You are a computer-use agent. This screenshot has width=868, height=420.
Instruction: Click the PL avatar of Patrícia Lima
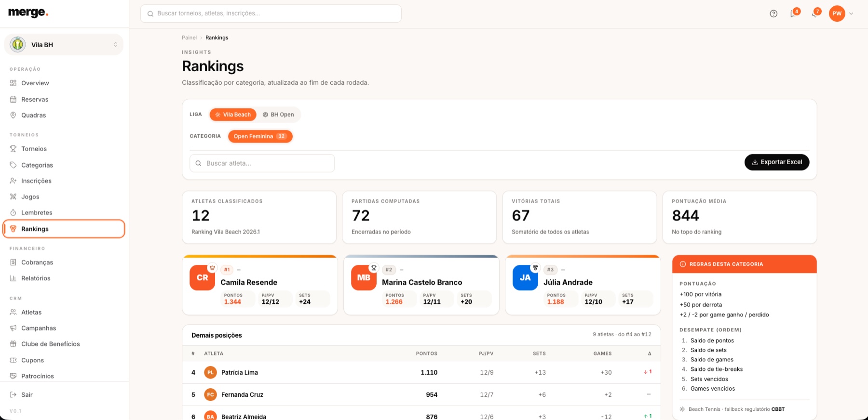(210, 372)
